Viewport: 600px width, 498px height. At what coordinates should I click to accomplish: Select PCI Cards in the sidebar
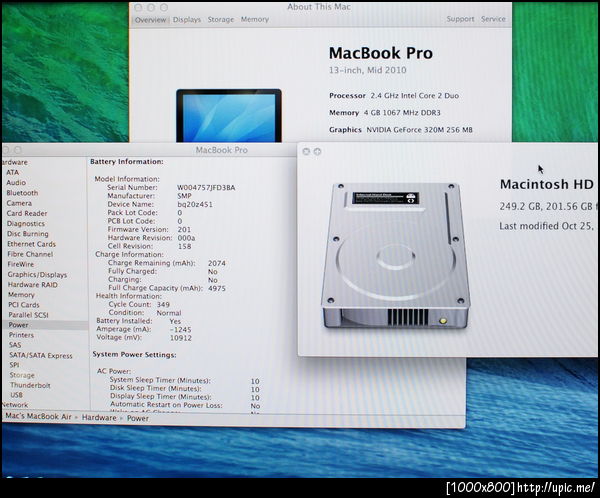[x=24, y=305]
